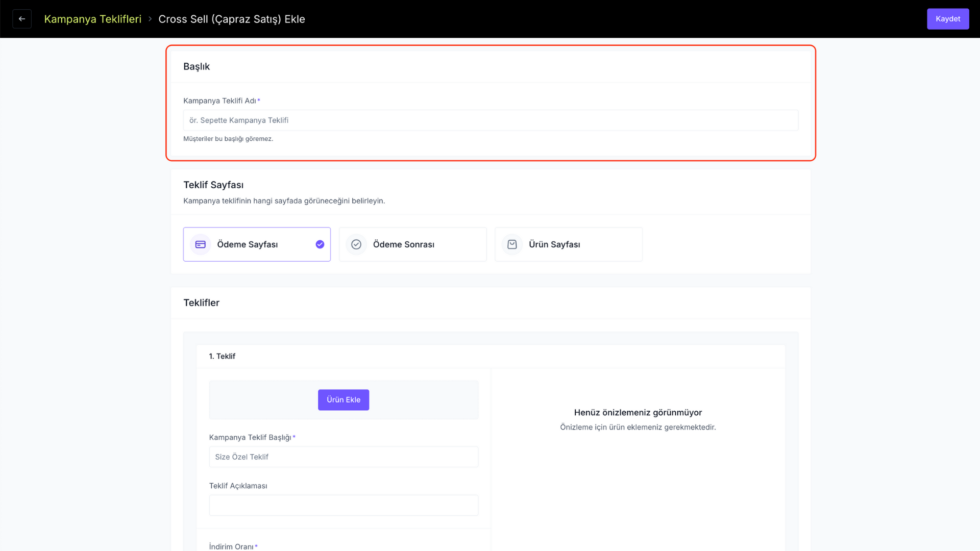Open the Kampanya Teklifleri breadcrumb link
The height and width of the screenshot is (551, 980).
click(93, 19)
